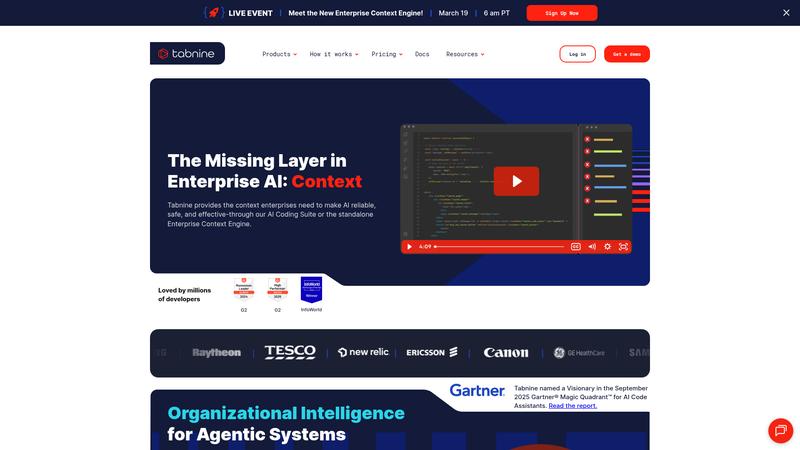
Task: Open the Pricing dropdown
Action: coord(387,54)
